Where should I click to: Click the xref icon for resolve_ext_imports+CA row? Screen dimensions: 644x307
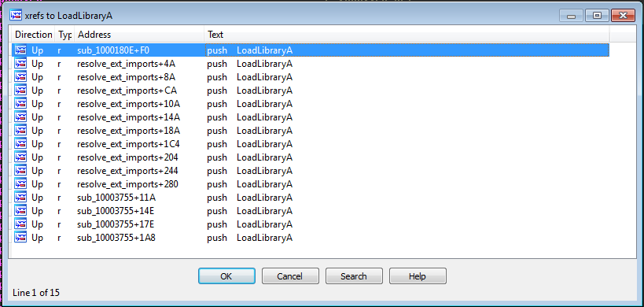[20, 91]
